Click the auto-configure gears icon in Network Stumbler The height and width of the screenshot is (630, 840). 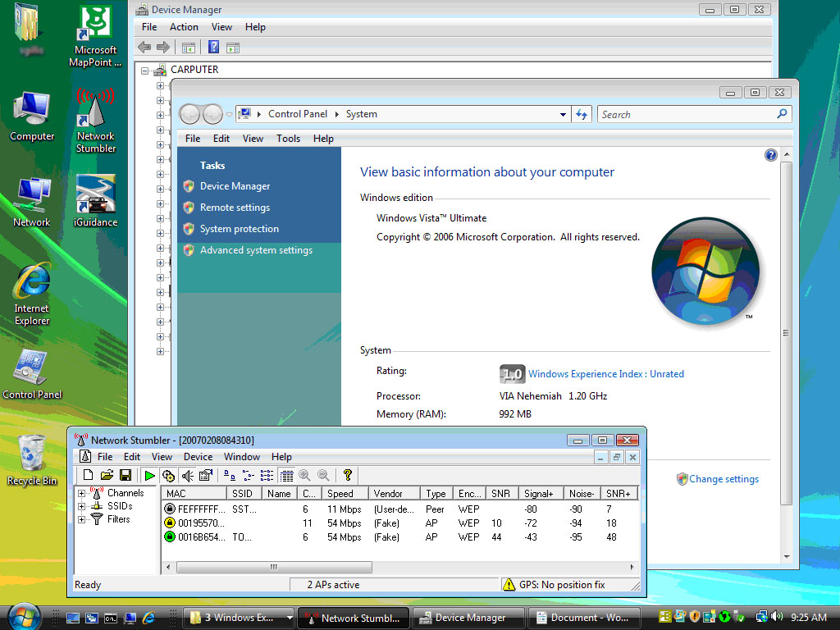168,475
